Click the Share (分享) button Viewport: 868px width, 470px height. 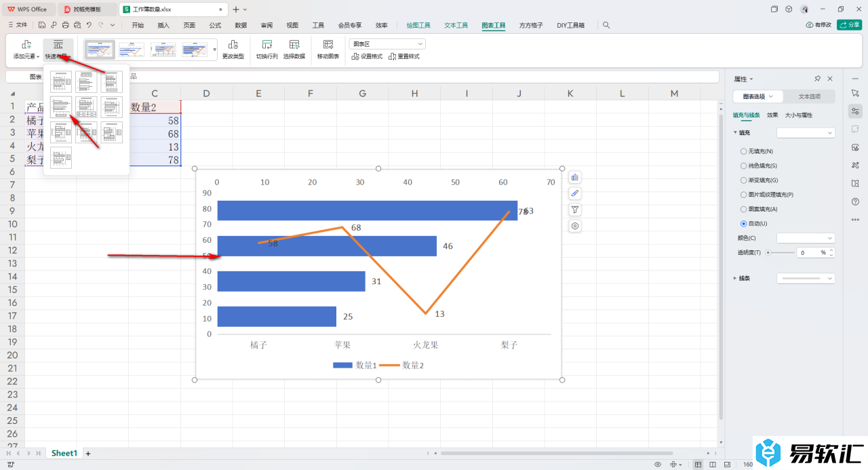point(850,25)
